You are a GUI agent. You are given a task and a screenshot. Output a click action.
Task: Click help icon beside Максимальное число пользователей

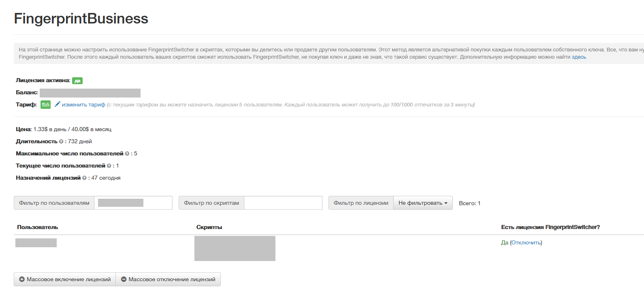(127, 154)
